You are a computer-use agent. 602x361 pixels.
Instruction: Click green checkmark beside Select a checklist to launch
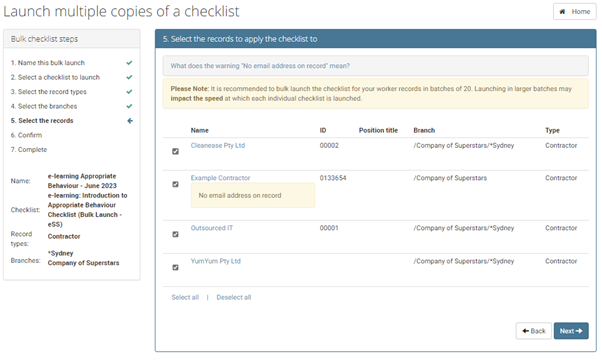click(x=129, y=77)
